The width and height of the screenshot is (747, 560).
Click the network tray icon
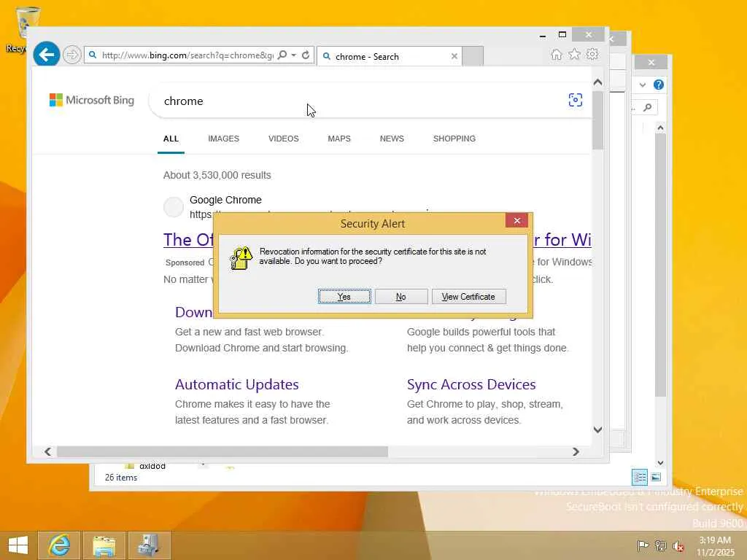point(660,545)
